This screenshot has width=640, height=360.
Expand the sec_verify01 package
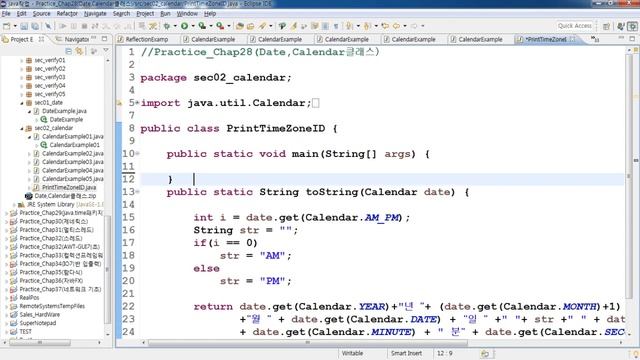click(x=22, y=60)
